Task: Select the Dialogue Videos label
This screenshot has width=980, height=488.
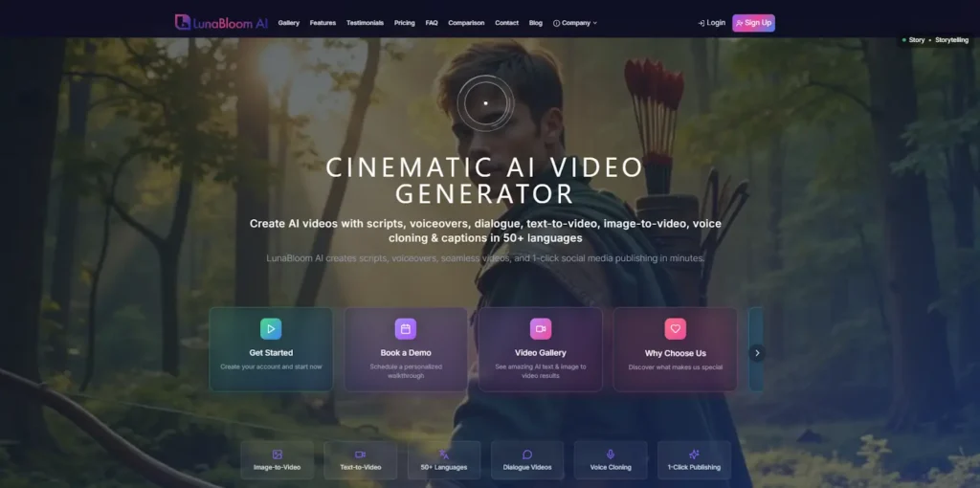Action: coord(527,467)
